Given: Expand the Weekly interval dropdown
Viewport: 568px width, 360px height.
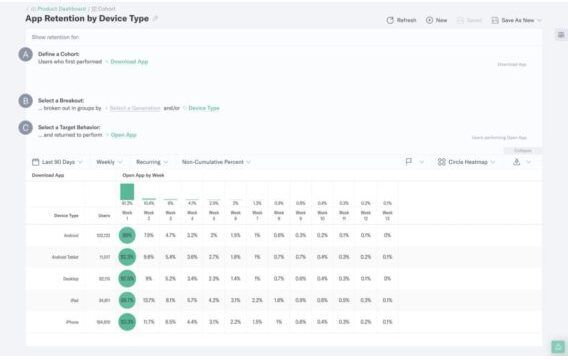Looking at the screenshot, I should [109, 162].
